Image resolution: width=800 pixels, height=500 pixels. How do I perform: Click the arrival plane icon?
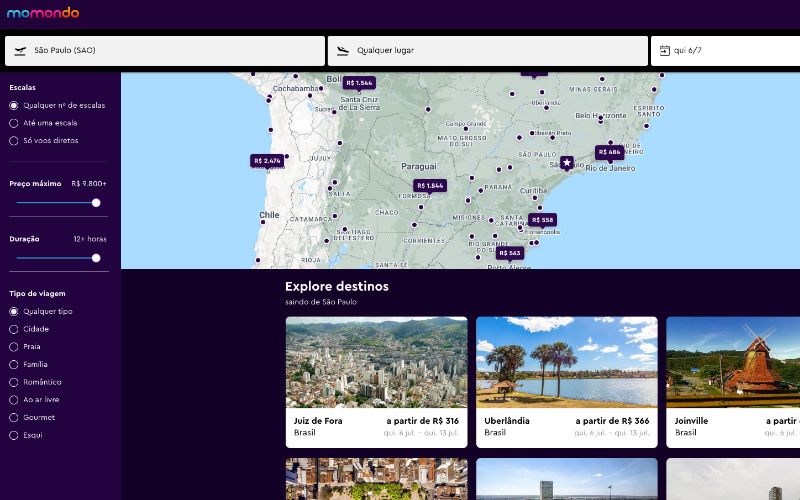tap(343, 51)
